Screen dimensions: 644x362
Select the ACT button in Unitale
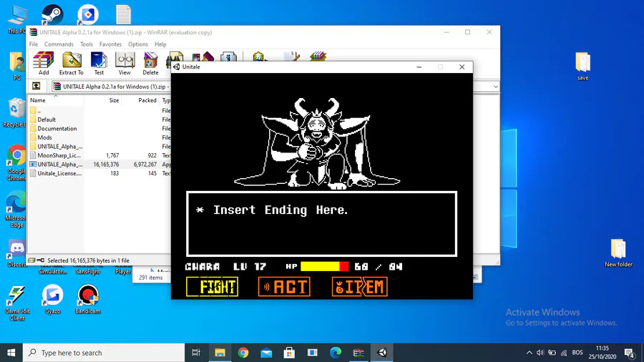point(284,286)
